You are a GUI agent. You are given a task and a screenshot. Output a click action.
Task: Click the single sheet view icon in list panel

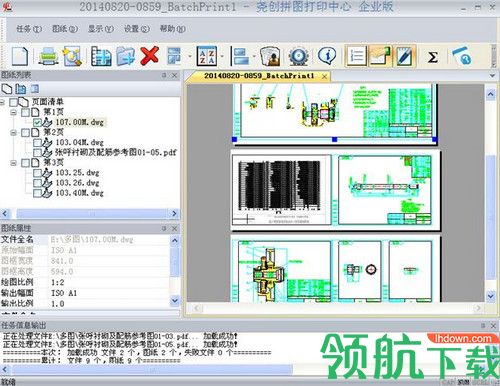pyautogui.click(x=7, y=89)
